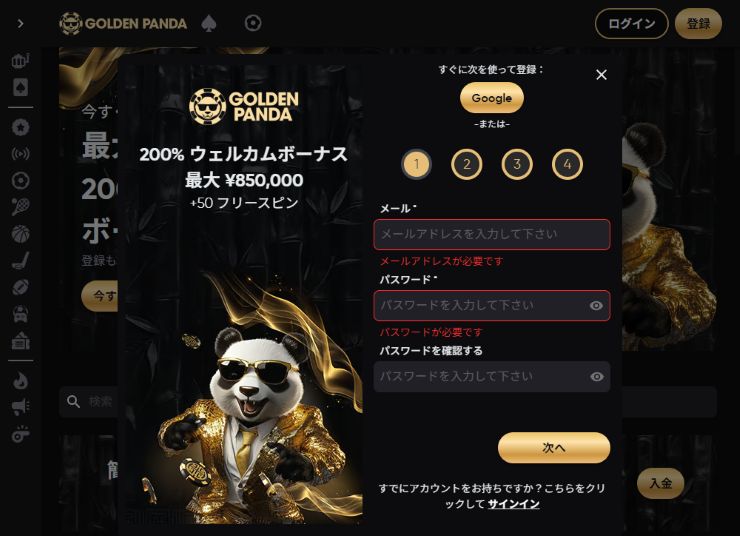
Task: Open the flame hot games icon
Action: pos(21,381)
